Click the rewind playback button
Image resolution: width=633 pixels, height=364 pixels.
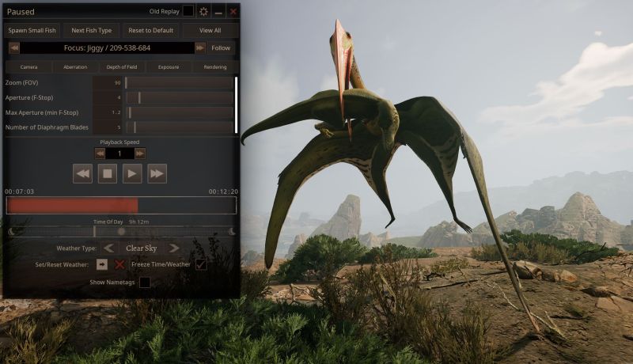82,173
